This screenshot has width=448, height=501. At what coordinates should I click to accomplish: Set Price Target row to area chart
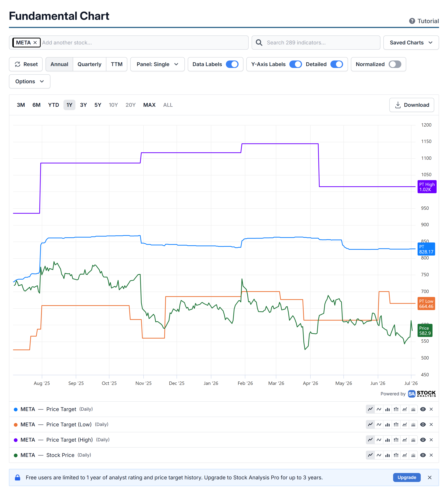click(405, 409)
